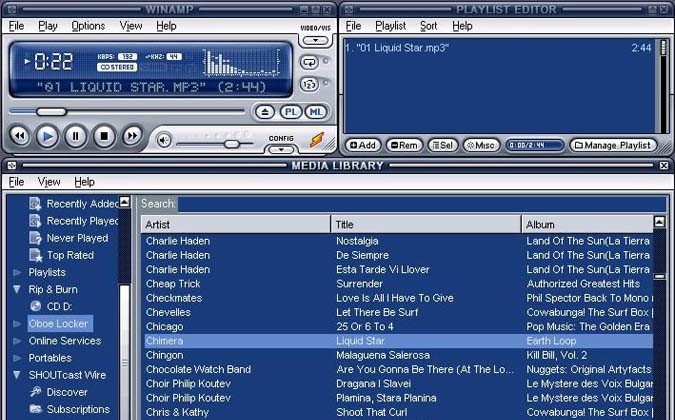Open Winamp Help menu
The image size is (675, 420).
click(x=166, y=26)
